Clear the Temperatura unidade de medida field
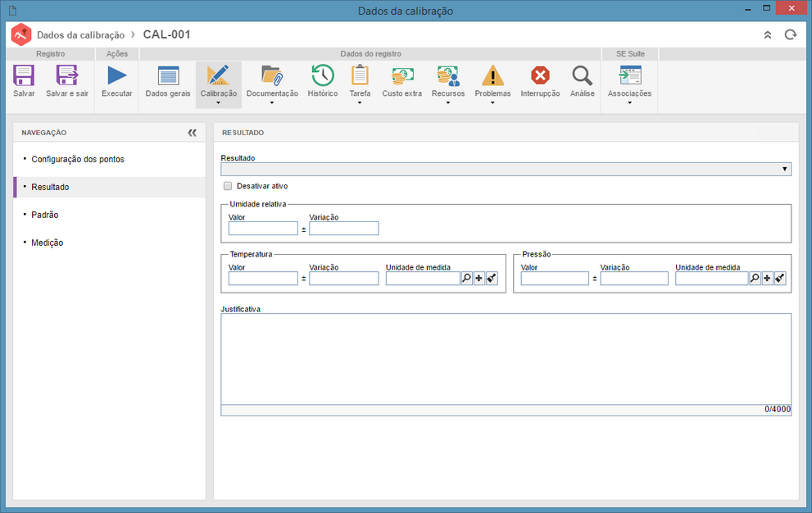This screenshot has width=812, height=513. pyautogui.click(x=492, y=279)
